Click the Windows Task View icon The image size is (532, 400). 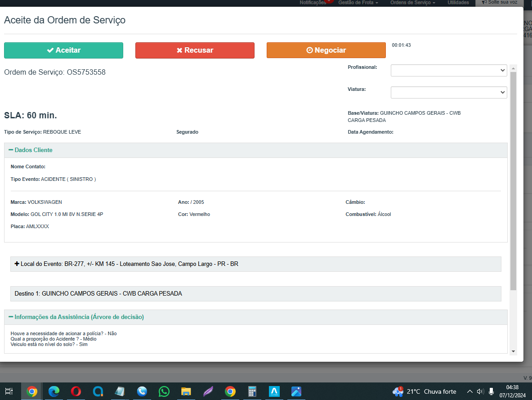point(9,391)
